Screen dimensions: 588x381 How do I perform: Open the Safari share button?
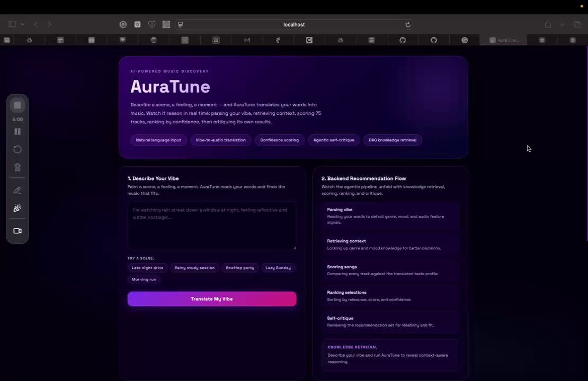tap(548, 24)
